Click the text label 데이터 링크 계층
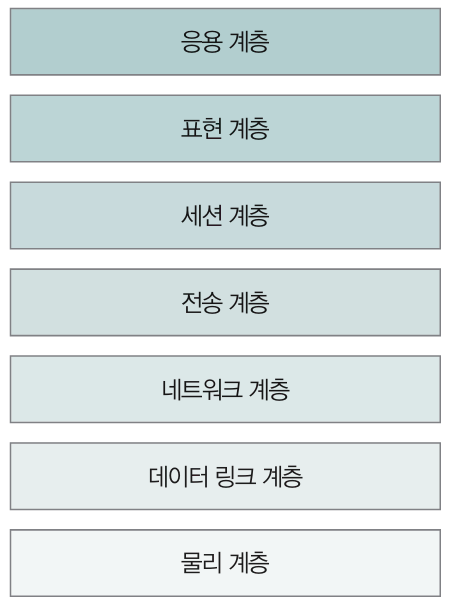This screenshot has width=452, height=611. point(226,476)
